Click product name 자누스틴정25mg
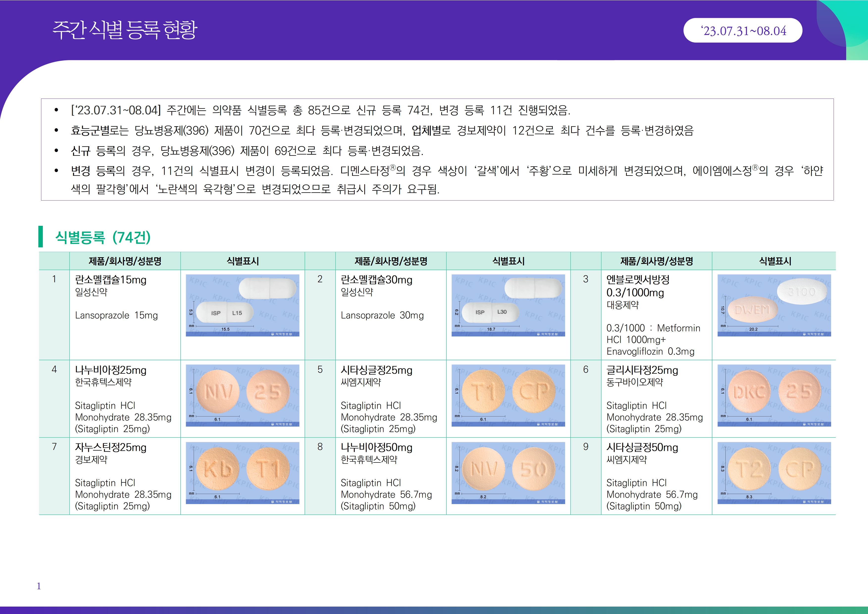868x614 pixels. (x=111, y=448)
